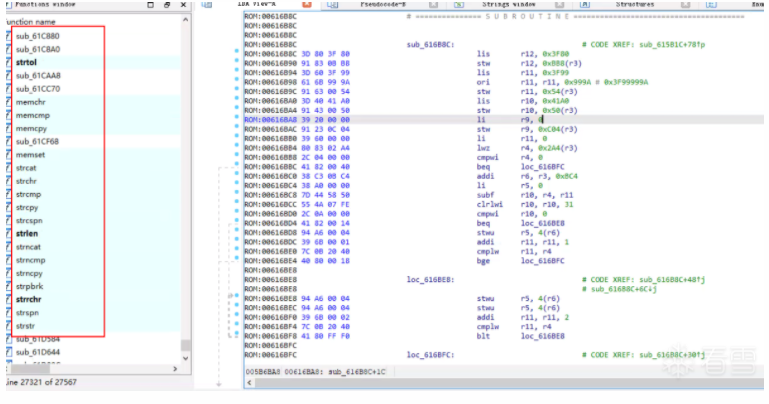Close the Structures tab
This screenshot has width=769, height=404.
pyautogui.click(x=686, y=4)
